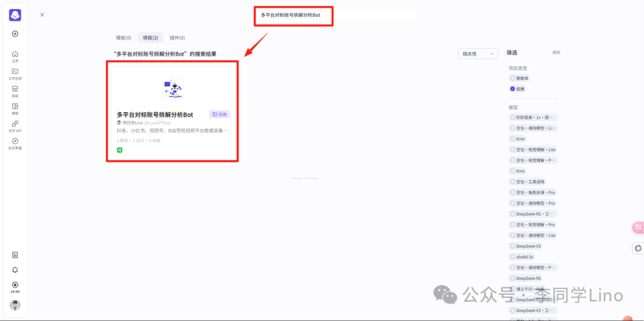The width and height of the screenshot is (644, 321).
Task: Open the user avatar in the sidebar
Action: (x=15, y=305)
